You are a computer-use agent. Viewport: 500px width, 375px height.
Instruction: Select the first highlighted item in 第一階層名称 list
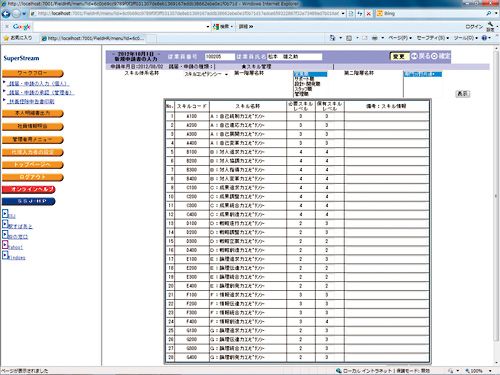pyautogui.click(x=310, y=74)
